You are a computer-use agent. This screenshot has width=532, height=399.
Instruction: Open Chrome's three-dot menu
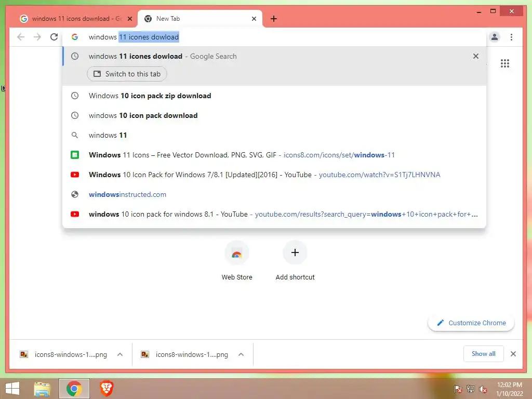pos(511,37)
